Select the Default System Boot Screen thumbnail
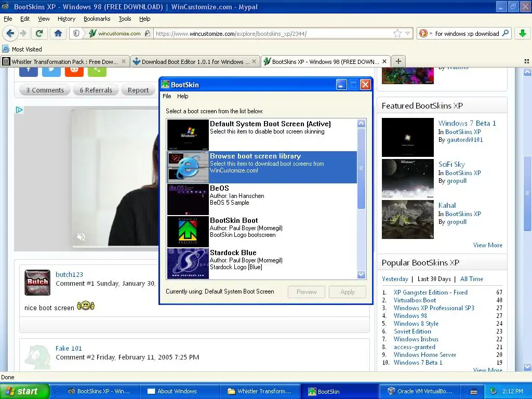This screenshot has height=399, width=532. (188, 135)
